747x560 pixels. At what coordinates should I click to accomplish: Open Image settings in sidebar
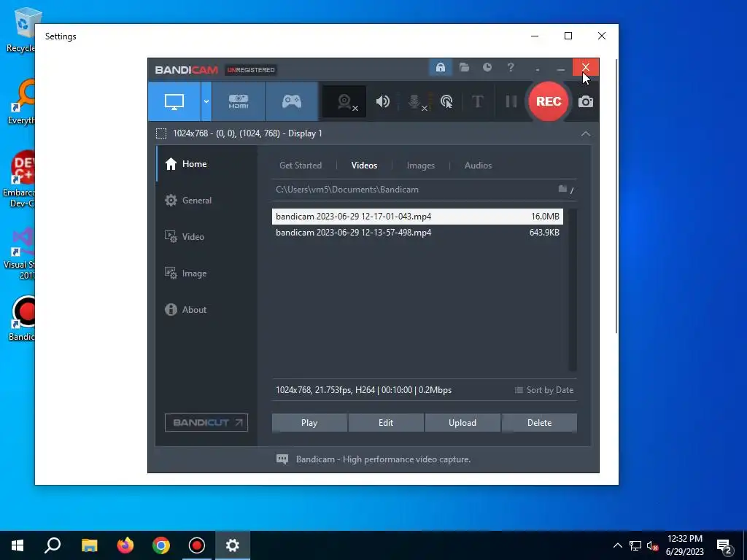pos(206,273)
